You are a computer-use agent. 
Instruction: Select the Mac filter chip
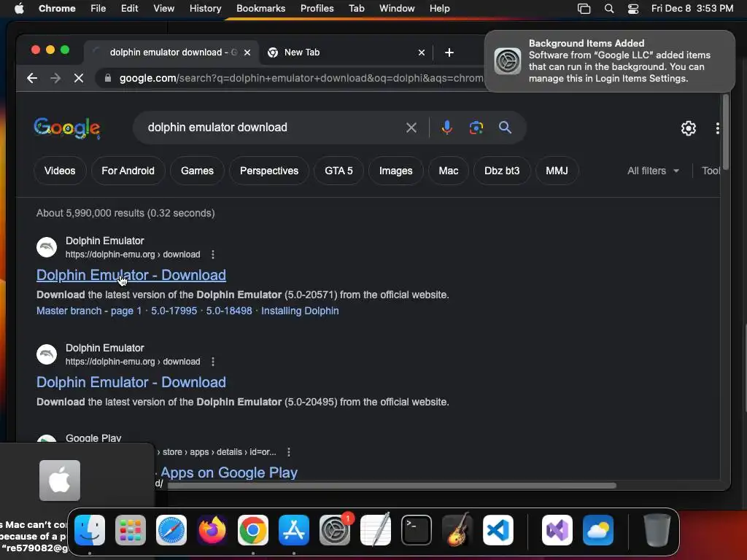[449, 171]
